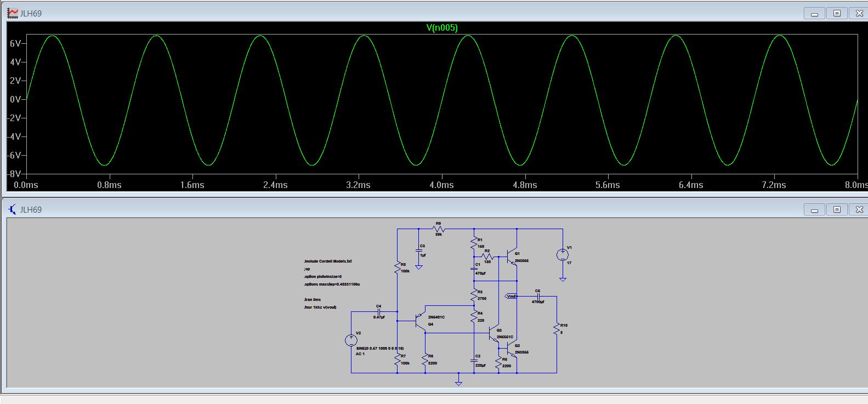Click the 17 value of V1

tap(569, 263)
